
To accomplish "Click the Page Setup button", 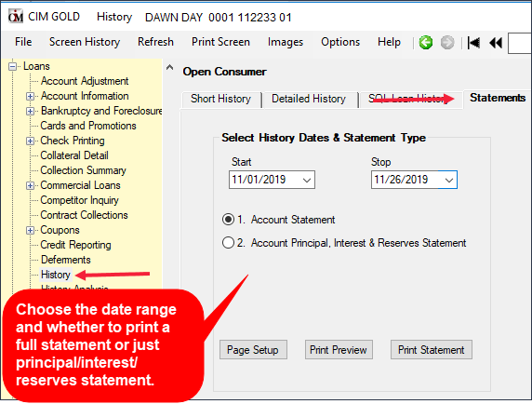I will (x=253, y=350).
